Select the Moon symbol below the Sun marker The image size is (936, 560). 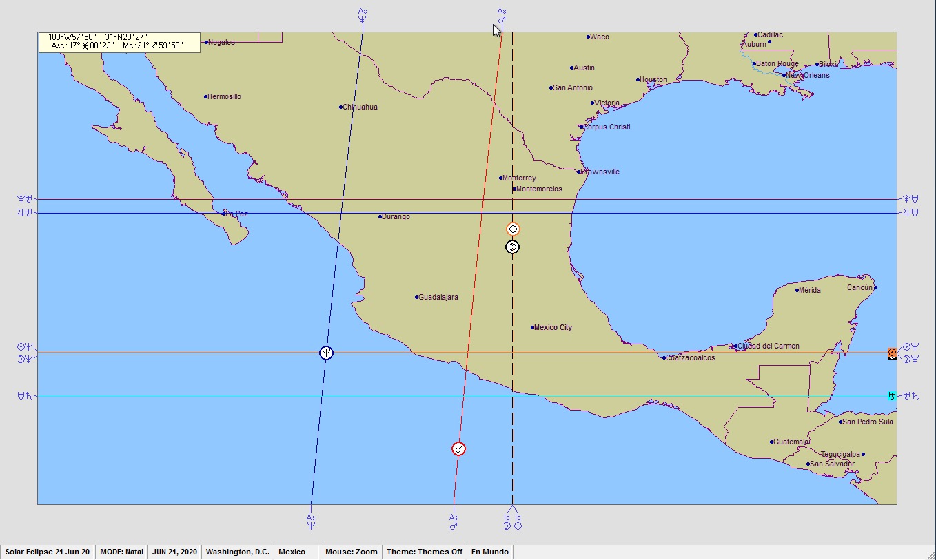point(512,247)
